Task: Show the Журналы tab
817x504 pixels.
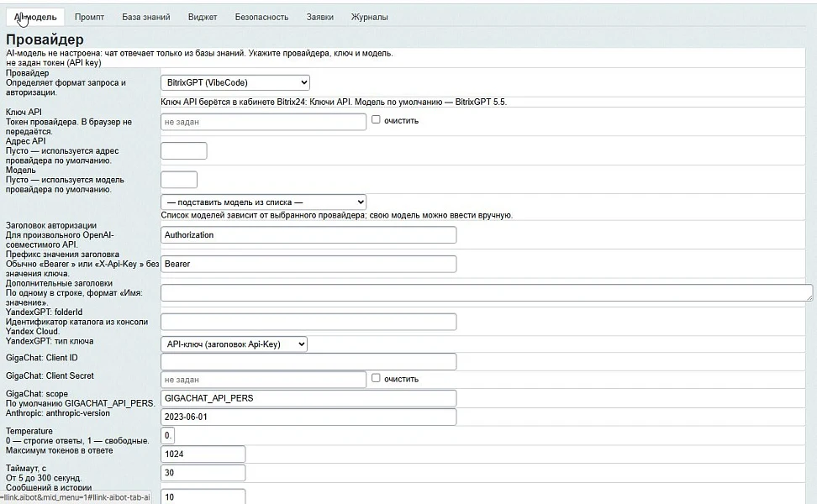Action: click(370, 17)
